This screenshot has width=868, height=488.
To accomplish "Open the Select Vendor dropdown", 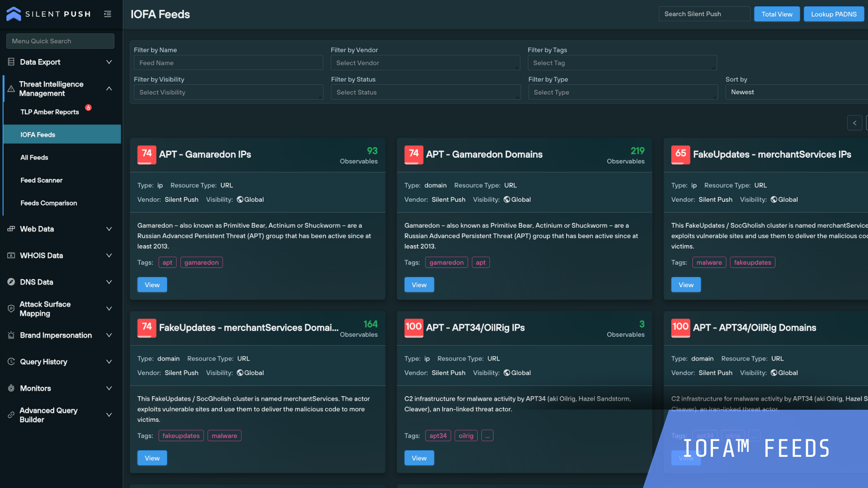I will click(425, 63).
